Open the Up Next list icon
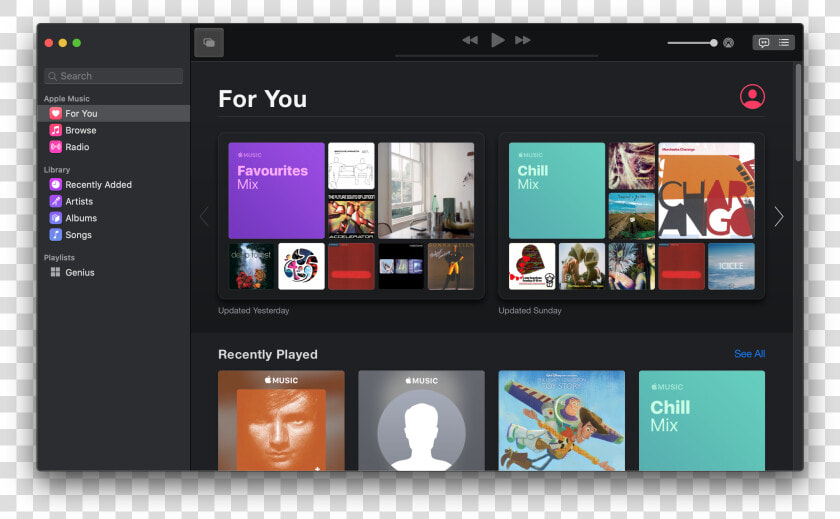 tap(784, 42)
